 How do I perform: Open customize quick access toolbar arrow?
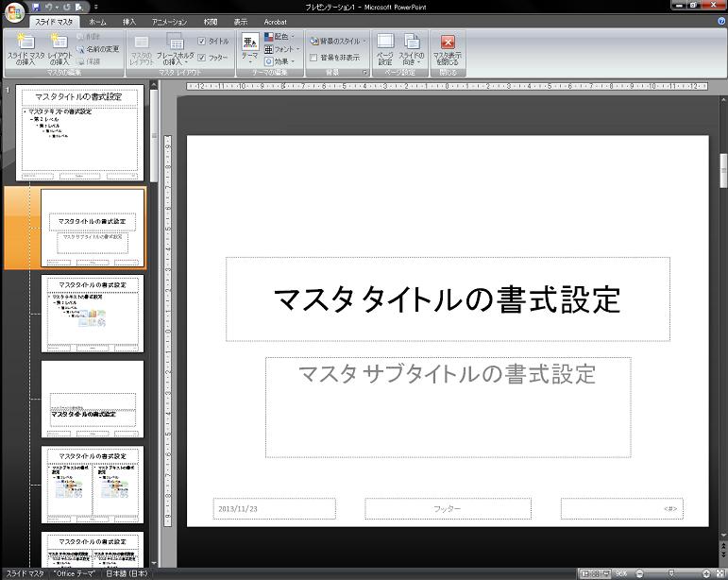tap(96, 7)
